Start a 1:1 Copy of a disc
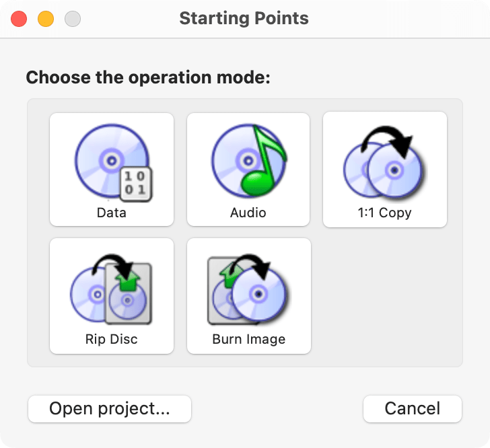The height and width of the screenshot is (448, 490). pyautogui.click(x=385, y=169)
